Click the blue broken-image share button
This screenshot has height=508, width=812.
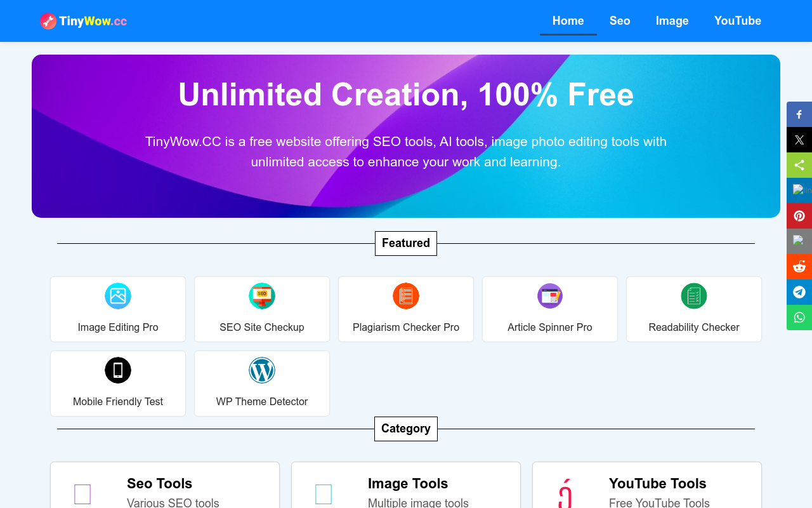pos(799,190)
